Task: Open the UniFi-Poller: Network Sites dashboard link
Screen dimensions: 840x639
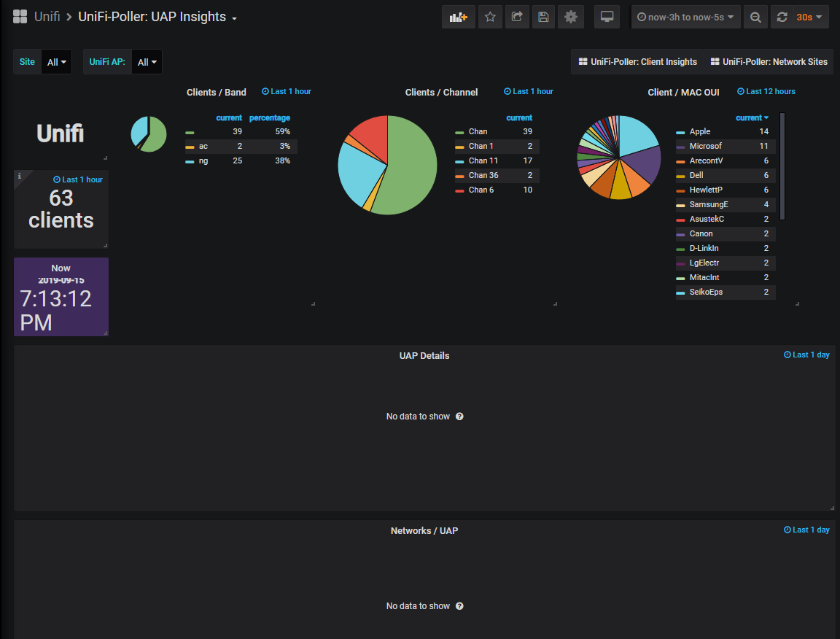Action: [x=769, y=61]
